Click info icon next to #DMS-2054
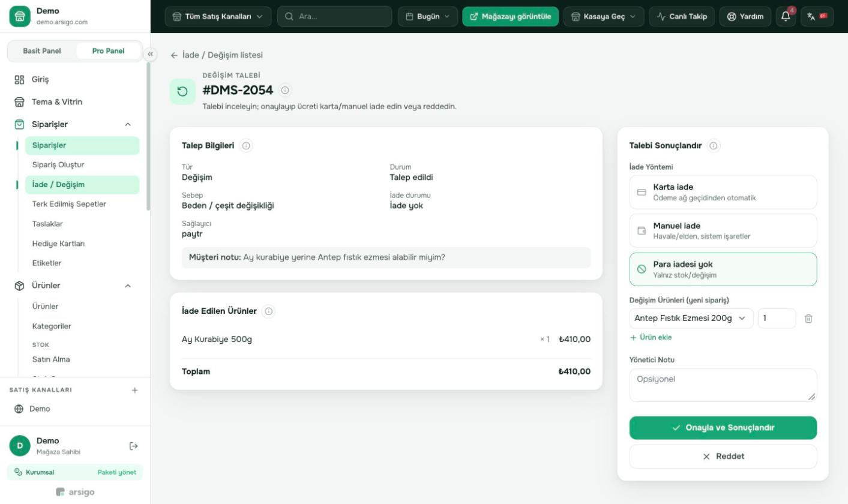Image resolution: width=848 pixels, height=504 pixels. pos(285,90)
